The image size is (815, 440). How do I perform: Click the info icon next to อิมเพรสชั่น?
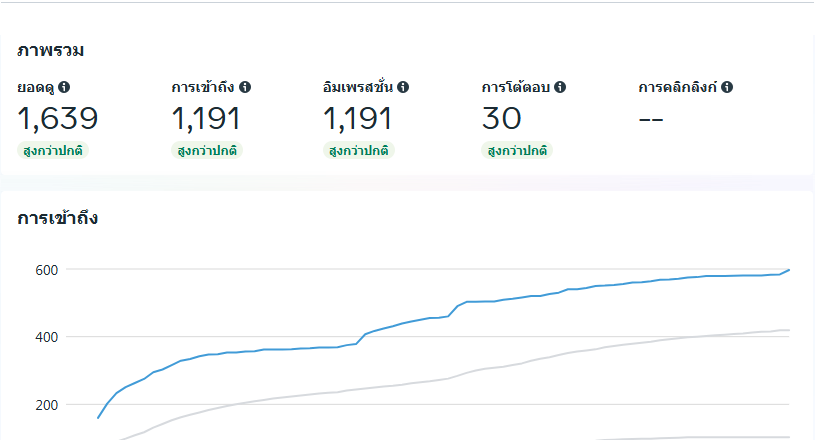pos(403,88)
